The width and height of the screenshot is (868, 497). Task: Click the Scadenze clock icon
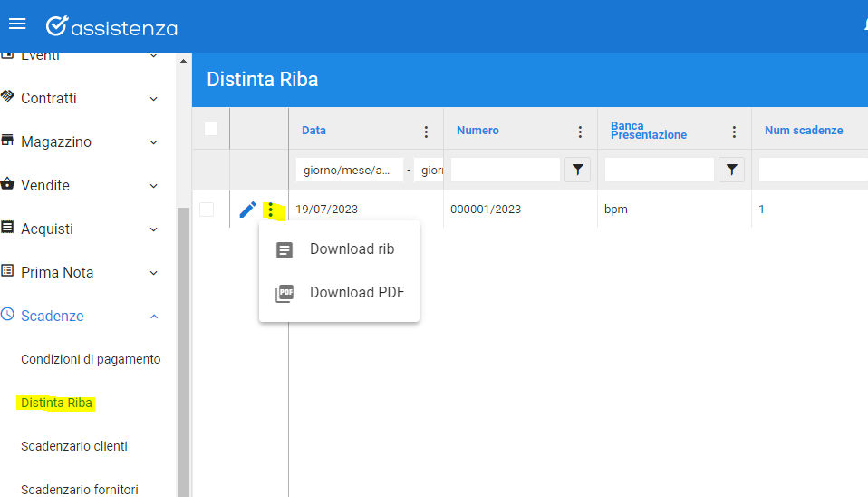tap(7, 314)
